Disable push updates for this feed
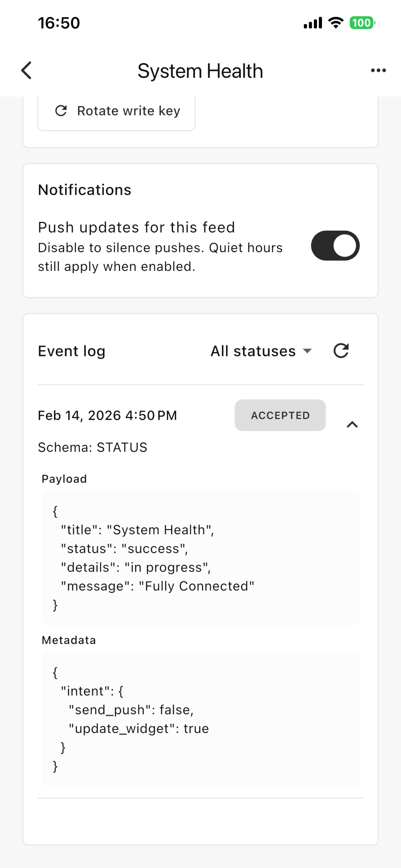Image resolution: width=401 pixels, height=868 pixels. tap(335, 246)
